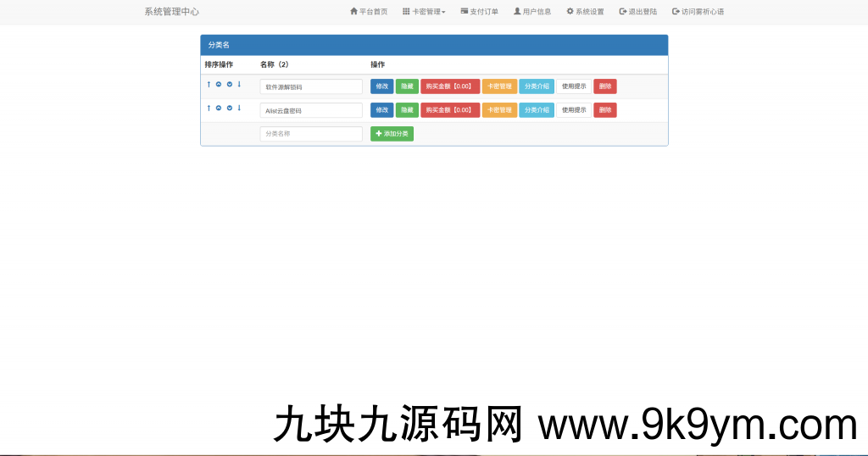The height and width of the screenshot is (456, 868).
Task: Focus the Alist云盘密码 name field
Action: coord(311,110)
